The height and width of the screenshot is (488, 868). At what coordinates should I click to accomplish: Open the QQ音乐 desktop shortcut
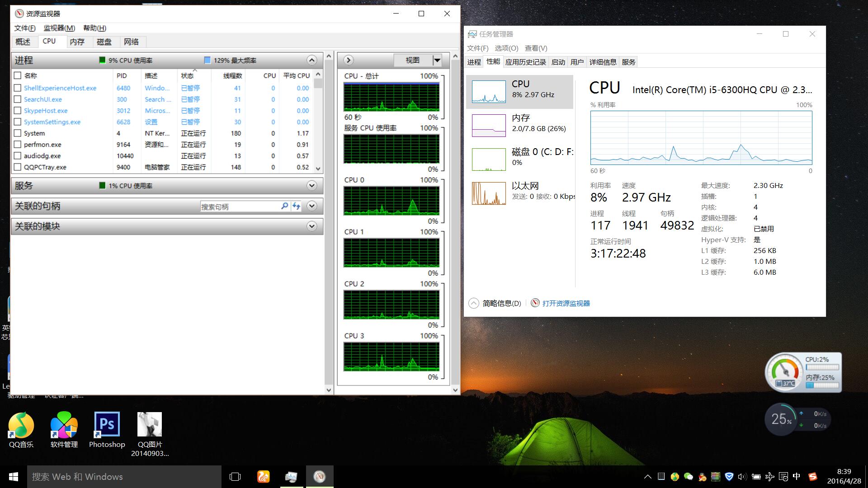click(x=21, y=425)
